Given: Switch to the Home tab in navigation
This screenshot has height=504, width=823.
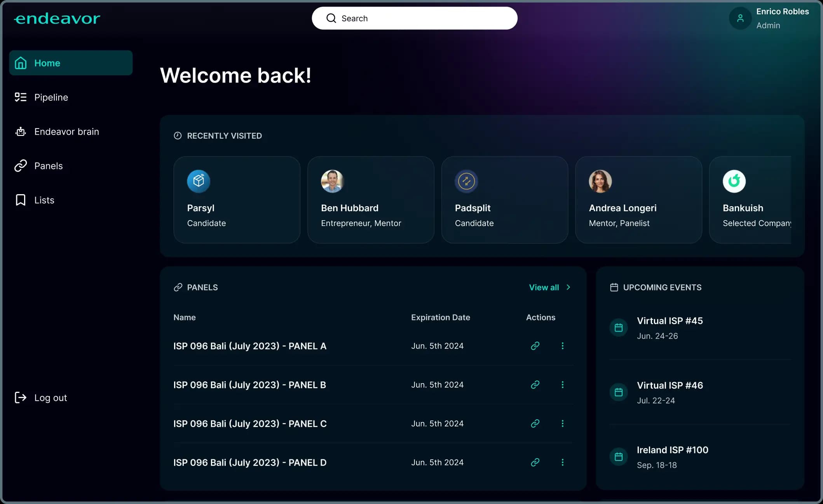Looking at the screenshot, I should (47, 63).
